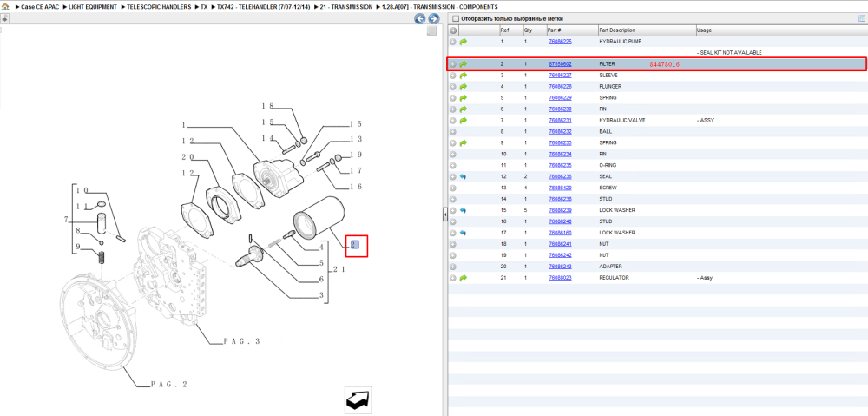868x416 pixels.
Task: Click the green arrow on the REGULATOR row
Action: 464,278
